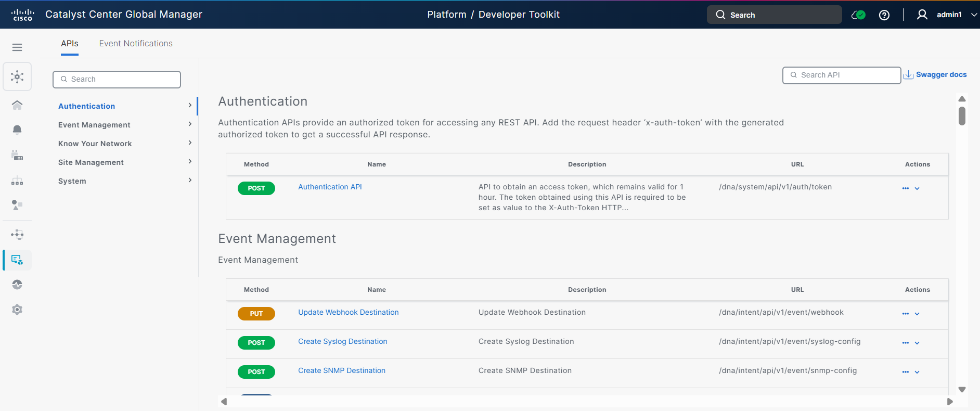Screen dimensions: 980x411
Task: Click the cloud connection status icon
Action: coord(858,15)
